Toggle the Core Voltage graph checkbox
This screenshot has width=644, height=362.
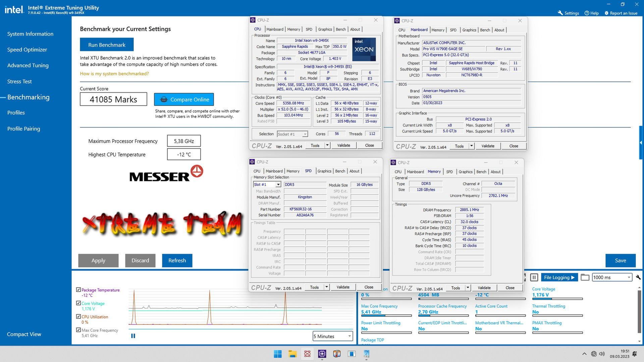point(78,303)
